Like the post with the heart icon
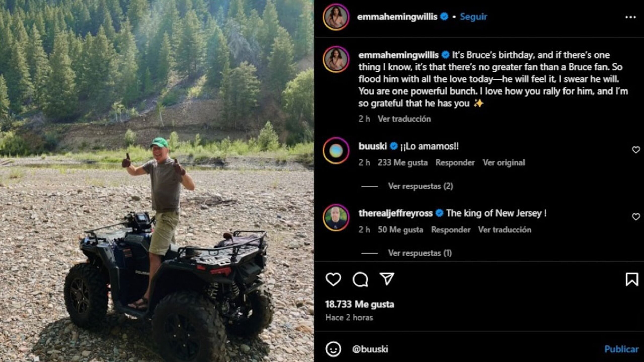Viewport: 644px width, 362px height. pos(333,279)
